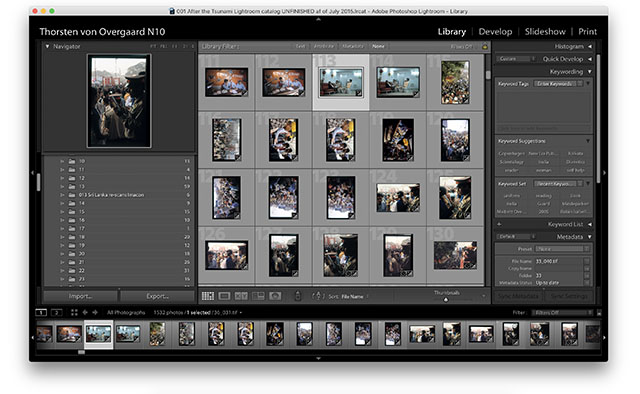This screenshot has width=640, height=394.
Task: Open All Photographs source path
Action: [126, 313]
